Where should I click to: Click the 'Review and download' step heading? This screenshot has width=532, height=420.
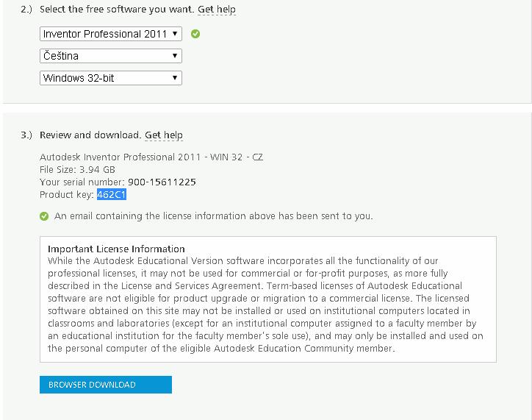[89, 135]
